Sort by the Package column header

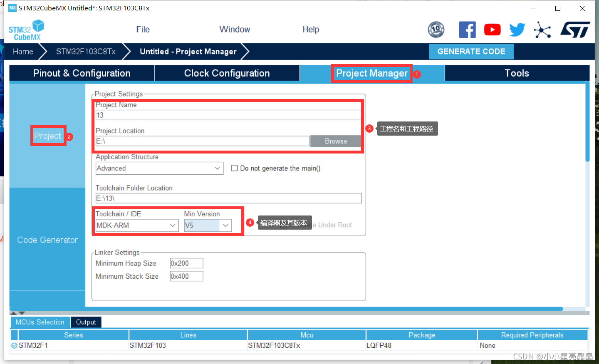click(422, 335)
